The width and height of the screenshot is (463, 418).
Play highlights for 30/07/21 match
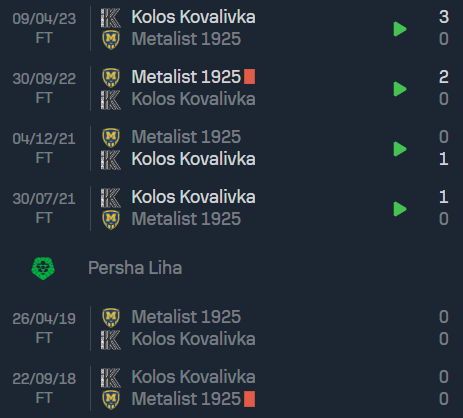click(400, 209)
